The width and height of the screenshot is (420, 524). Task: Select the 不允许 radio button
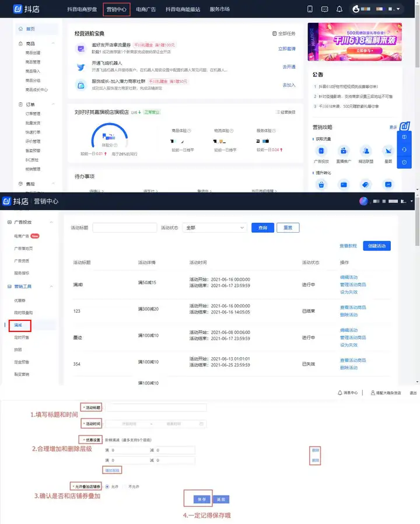(x=126, y=487)
